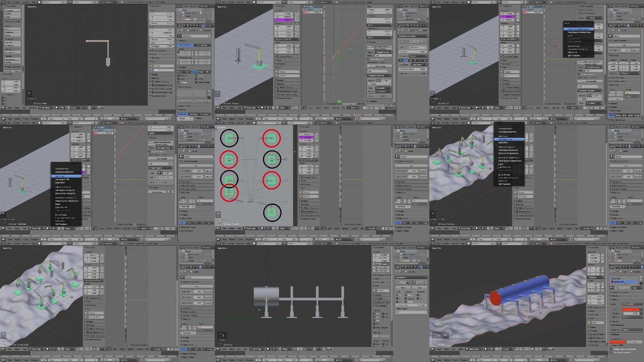
Task: Select Material.001 slot in material list
Action: click(624, 282)
